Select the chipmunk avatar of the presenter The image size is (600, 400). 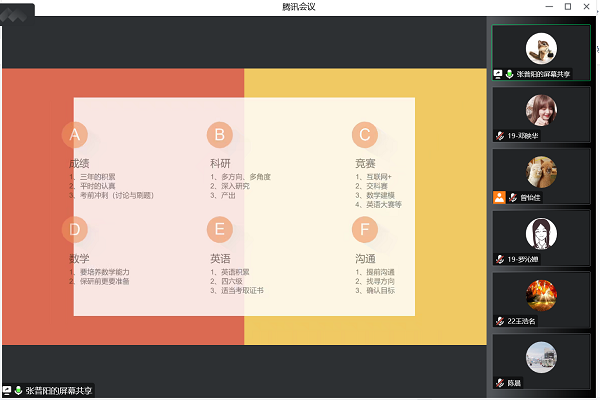pyautogui.click(x=541, y=48)
